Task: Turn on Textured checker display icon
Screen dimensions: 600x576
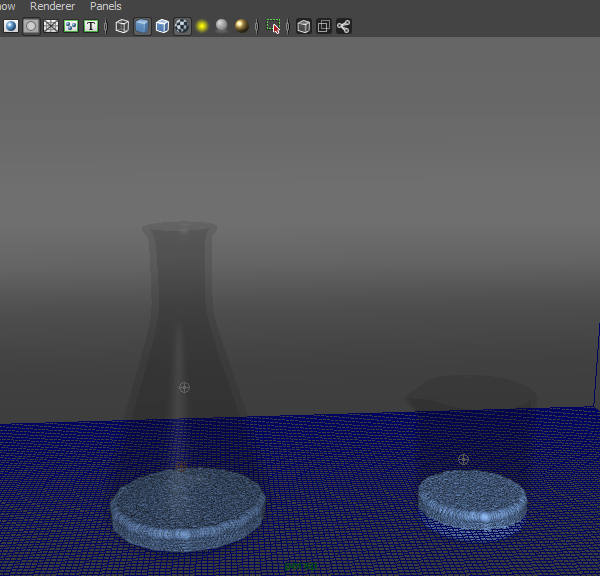Action: point(182,26)
